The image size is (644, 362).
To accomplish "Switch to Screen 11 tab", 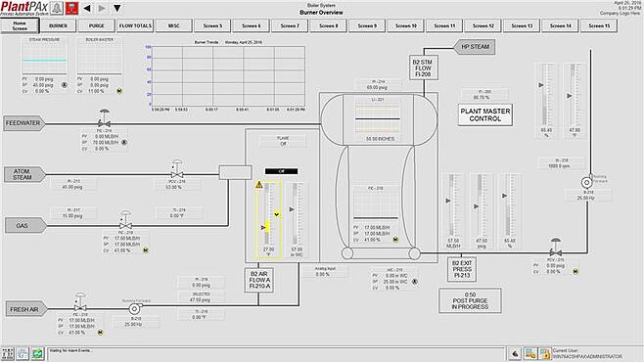I will coord(444,25).
